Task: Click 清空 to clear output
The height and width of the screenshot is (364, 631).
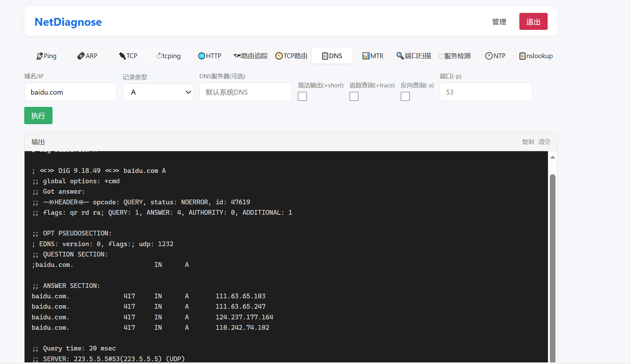Action: coord(544,142)
